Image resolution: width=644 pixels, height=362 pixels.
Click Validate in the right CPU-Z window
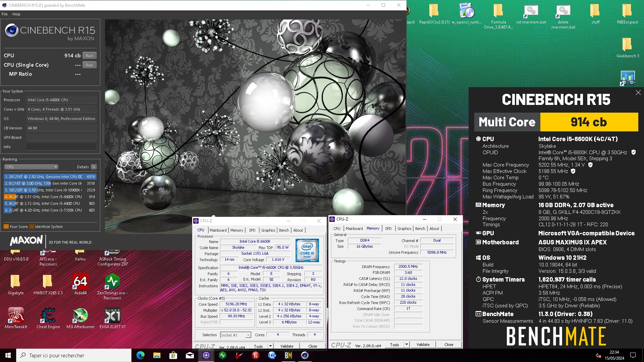click(x=423, y=345)
